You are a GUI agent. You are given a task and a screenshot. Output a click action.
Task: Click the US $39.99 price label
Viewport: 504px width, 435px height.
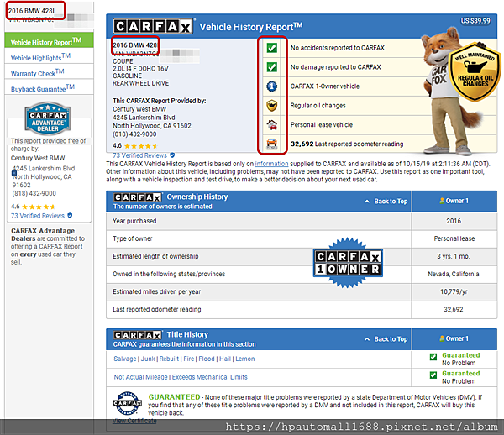475,21
